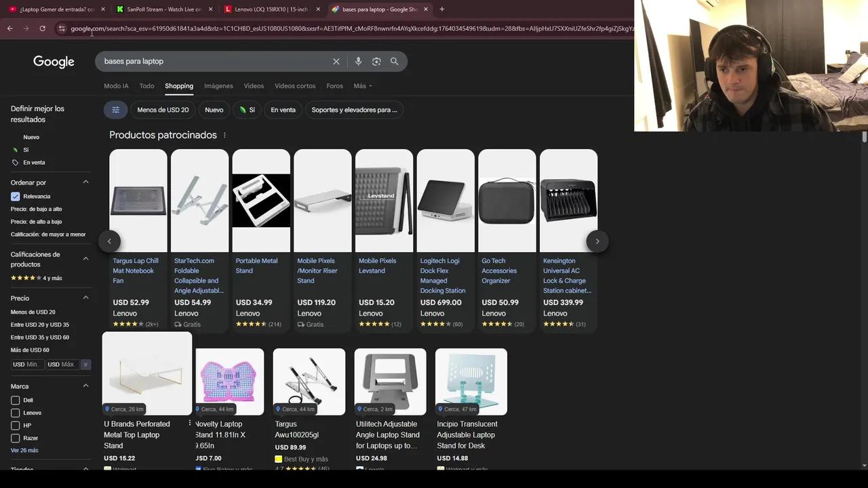Collapse Calificaciones de productos section

pos(85,259)
